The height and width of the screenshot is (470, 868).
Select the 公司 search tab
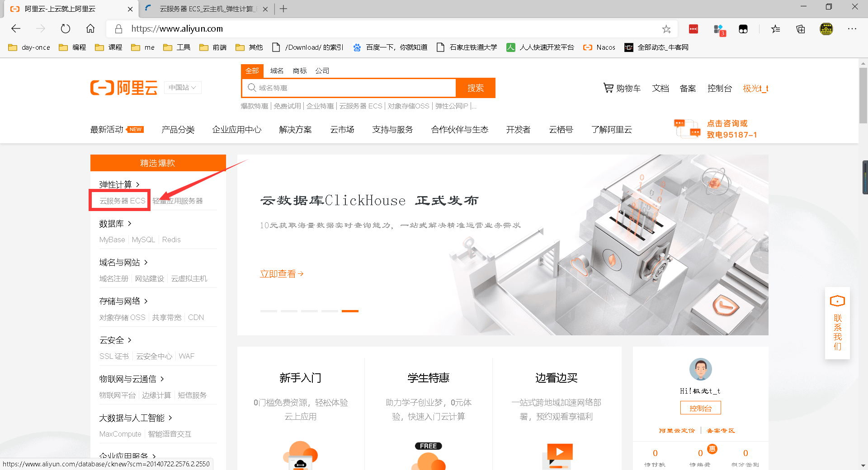(322, 70)
